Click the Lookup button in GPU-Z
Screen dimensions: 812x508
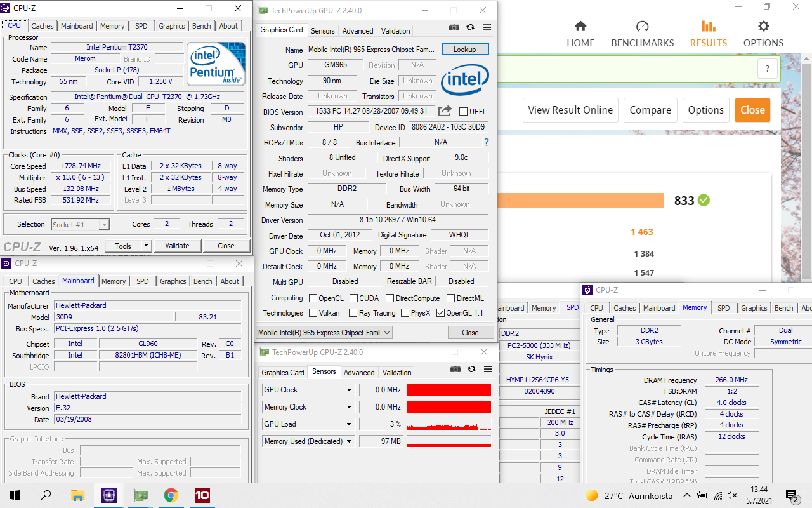[x=464, y=50]
